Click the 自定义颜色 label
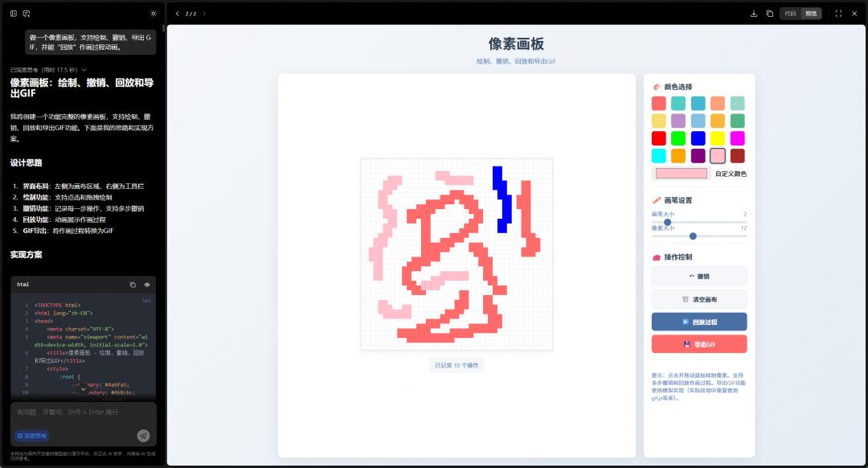 point(731,174)
